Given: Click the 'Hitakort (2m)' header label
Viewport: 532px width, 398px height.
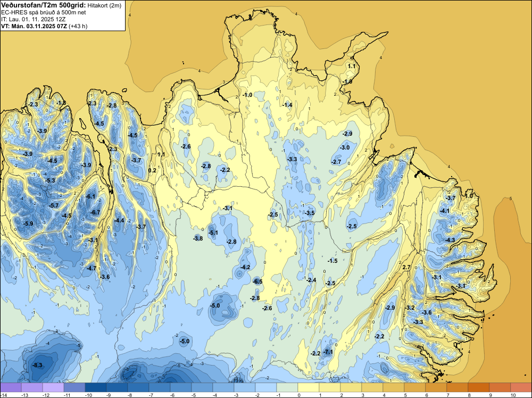Looking at the screenshot, I should coord(104,5).
